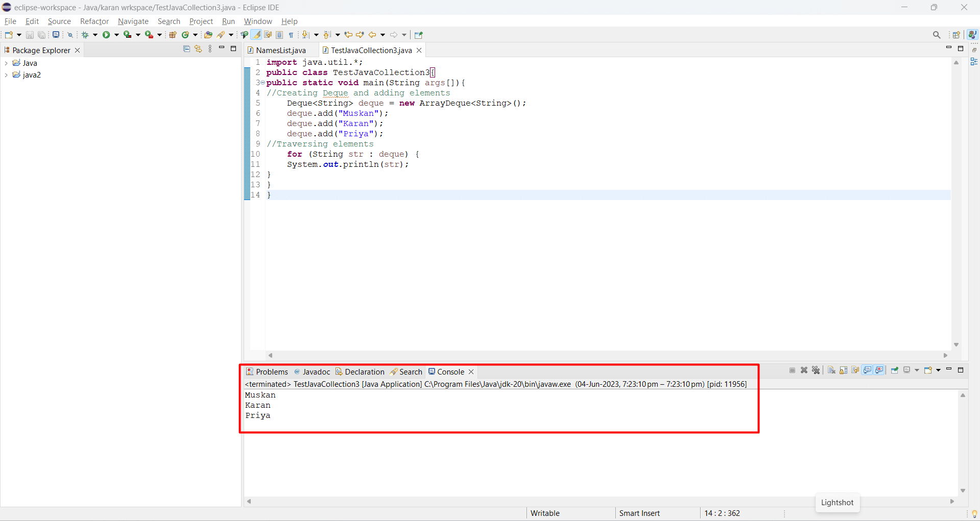Open the Next Annotation dropdown arrow
Viewport: 980px width, 521px height.
coord(316,35)
